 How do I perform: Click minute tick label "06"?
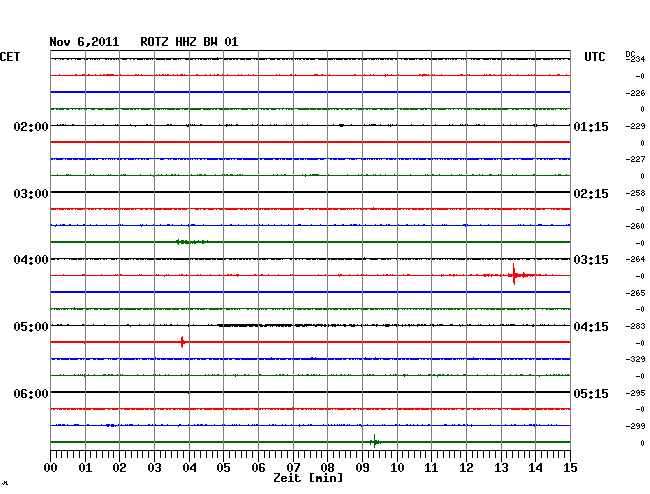258,467
